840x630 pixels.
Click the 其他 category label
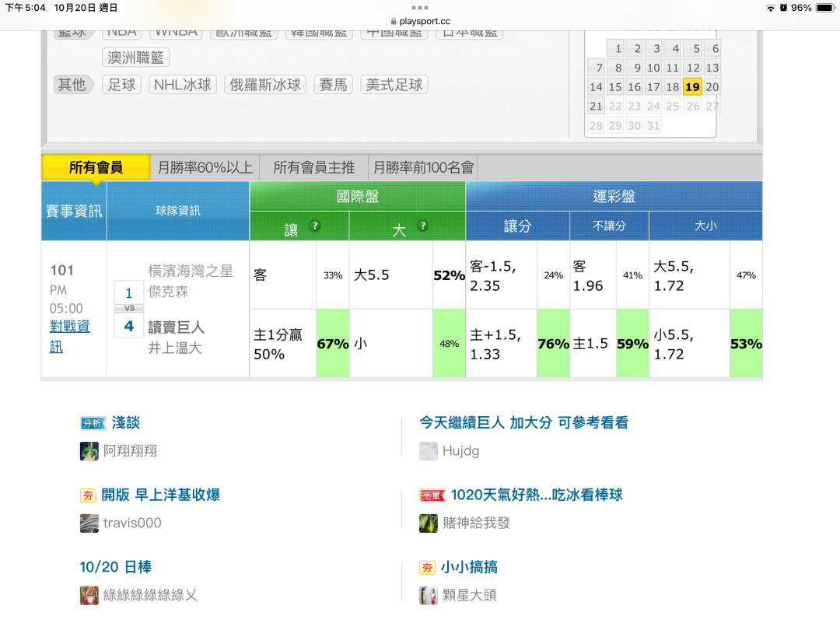[72, 85]
